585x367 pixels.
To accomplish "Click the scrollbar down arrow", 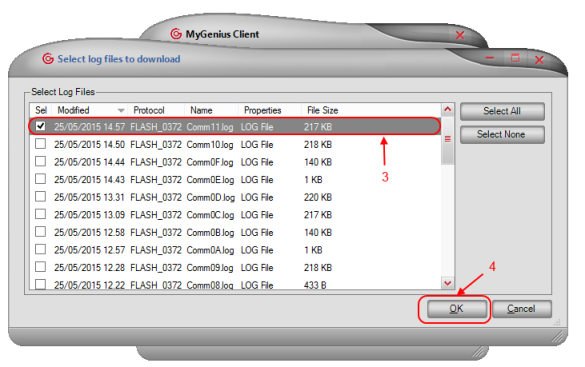I will point(448,283).
